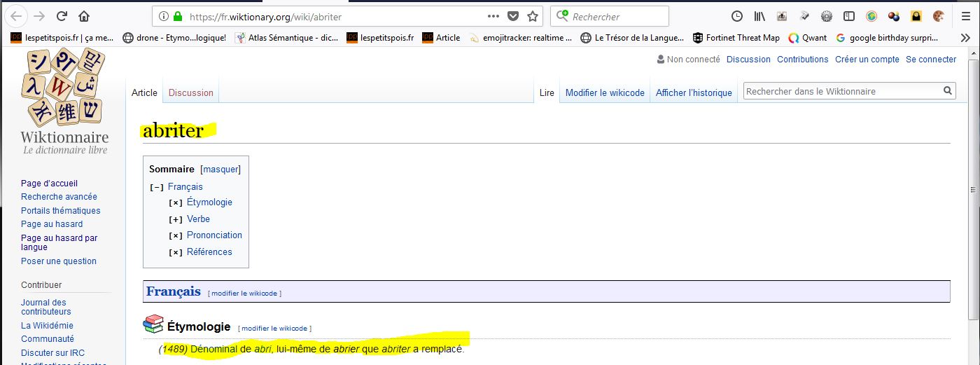Collapse the Français section in Sommaire
The width and height of the screenshot is (980, 365).
click(157, 187)
